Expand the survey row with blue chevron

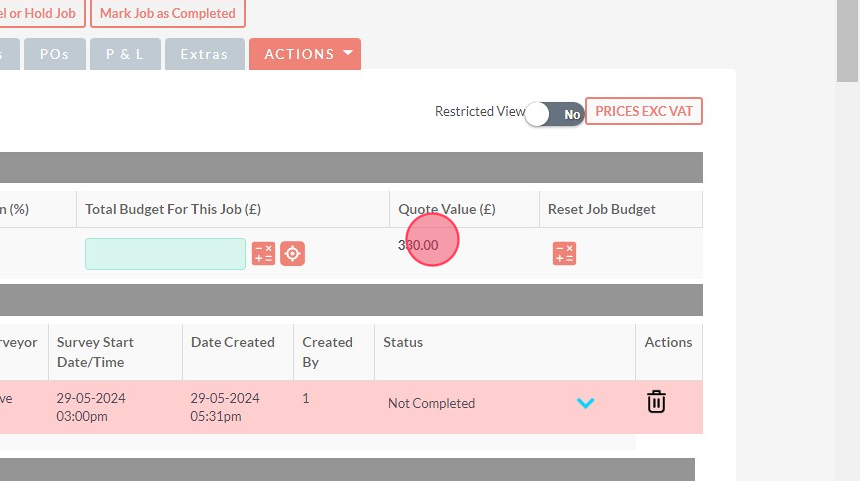[x=586, y=403]
